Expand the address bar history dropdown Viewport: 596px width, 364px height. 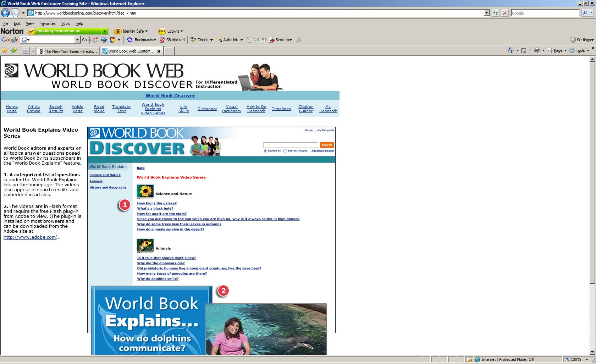486,13
